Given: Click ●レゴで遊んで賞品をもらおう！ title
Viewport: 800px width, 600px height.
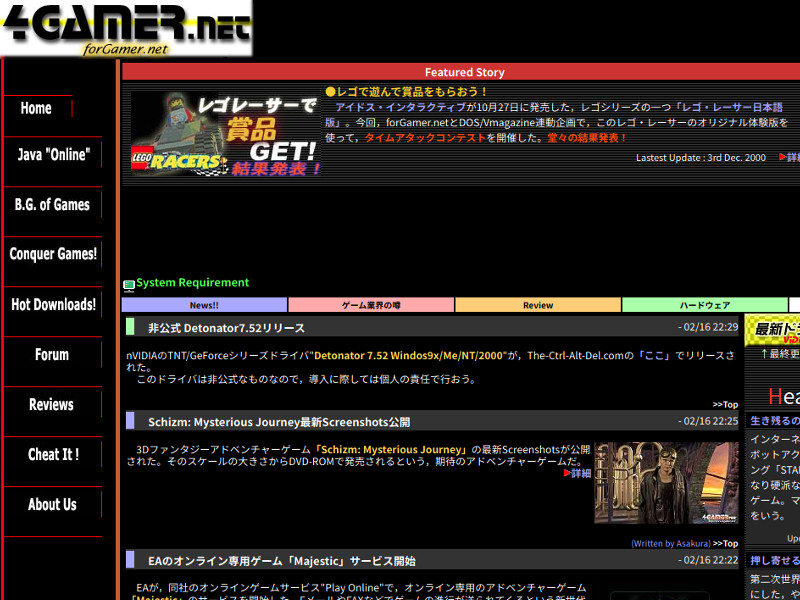Looking at the screenshot, I should (x=407, y=92).
